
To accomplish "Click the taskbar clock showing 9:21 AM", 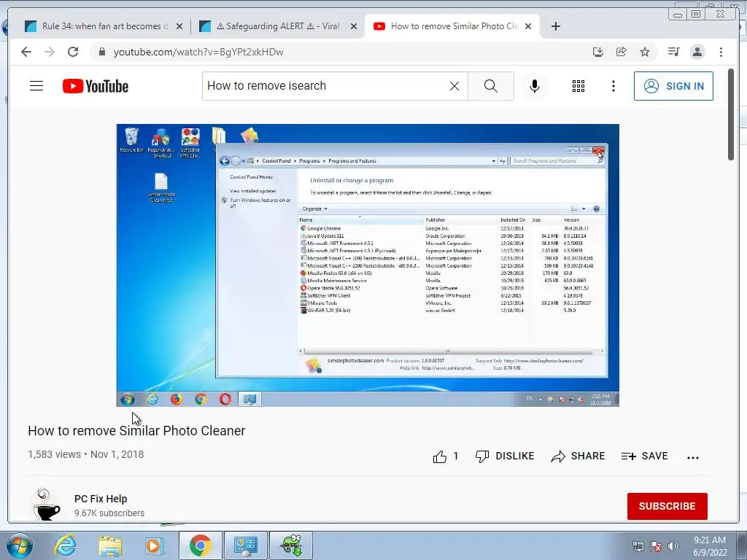I will (x=709, y=546).
